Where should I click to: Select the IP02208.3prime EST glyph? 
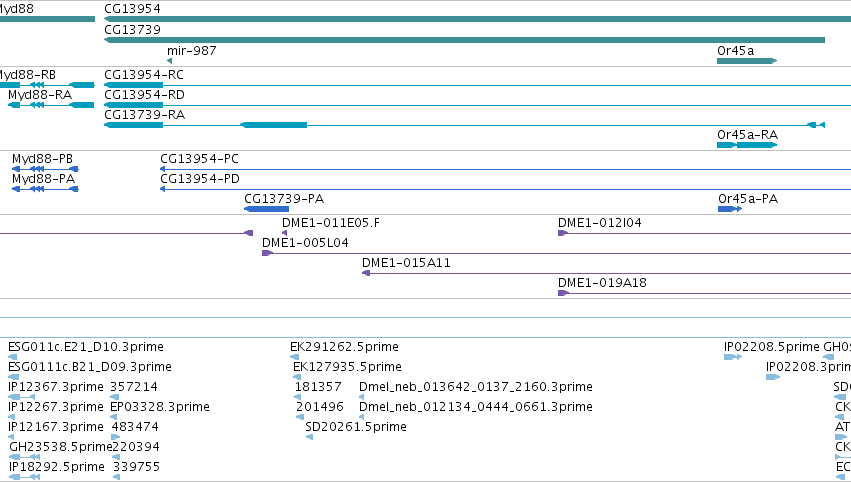[x=773, y=377]
